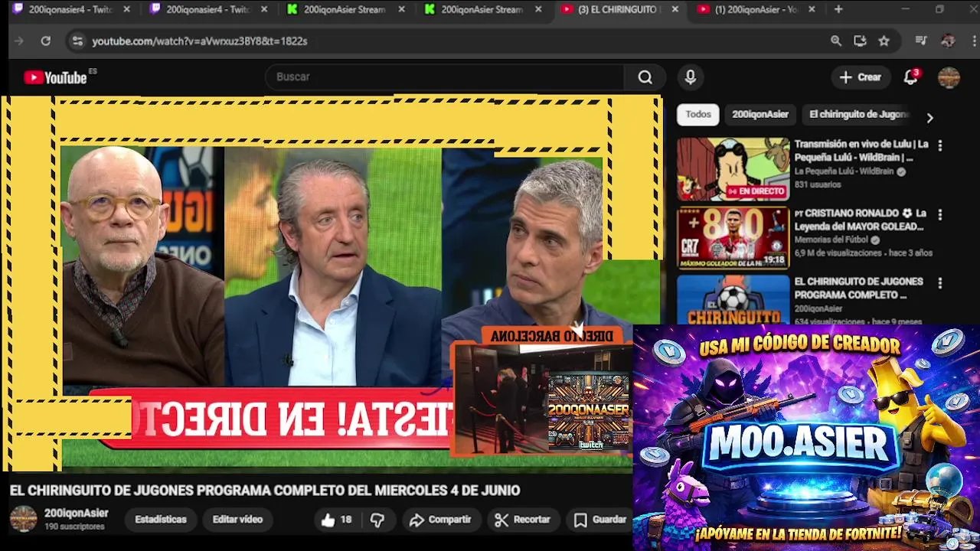Open options for El Chiringuito programa completo suggestion
The height and width of the screenshot is (551, 980).
click(940, 283)
